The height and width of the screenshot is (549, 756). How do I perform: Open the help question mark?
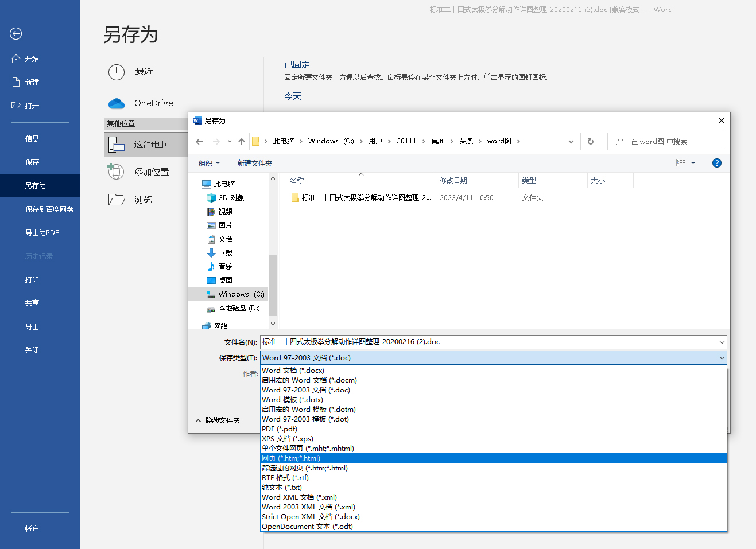pos(716,163)
